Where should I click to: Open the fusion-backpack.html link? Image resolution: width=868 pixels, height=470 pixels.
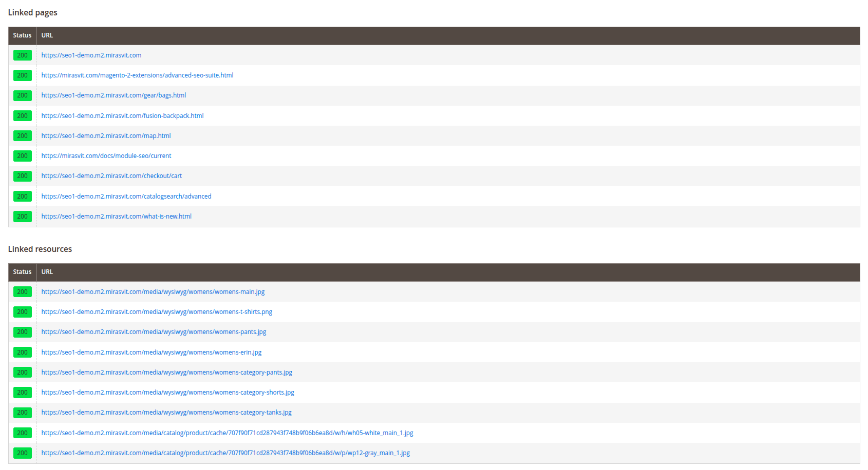(122, 115)
